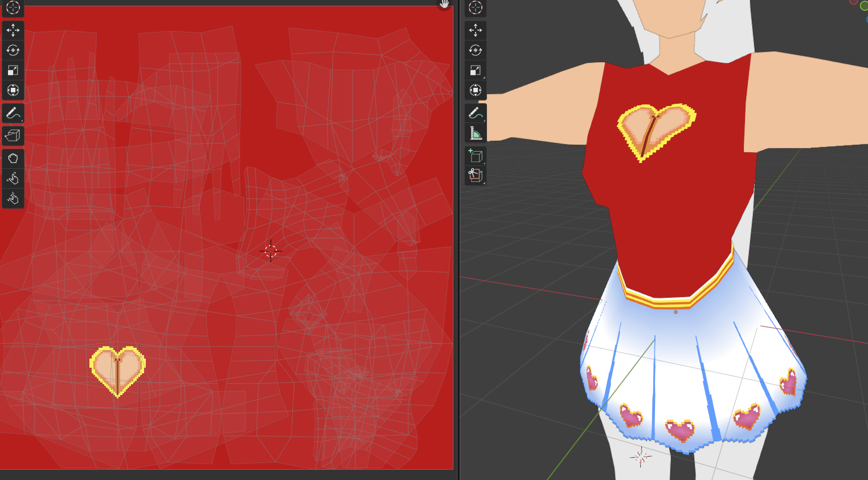Select the Scale tool in UV editor

13,70
